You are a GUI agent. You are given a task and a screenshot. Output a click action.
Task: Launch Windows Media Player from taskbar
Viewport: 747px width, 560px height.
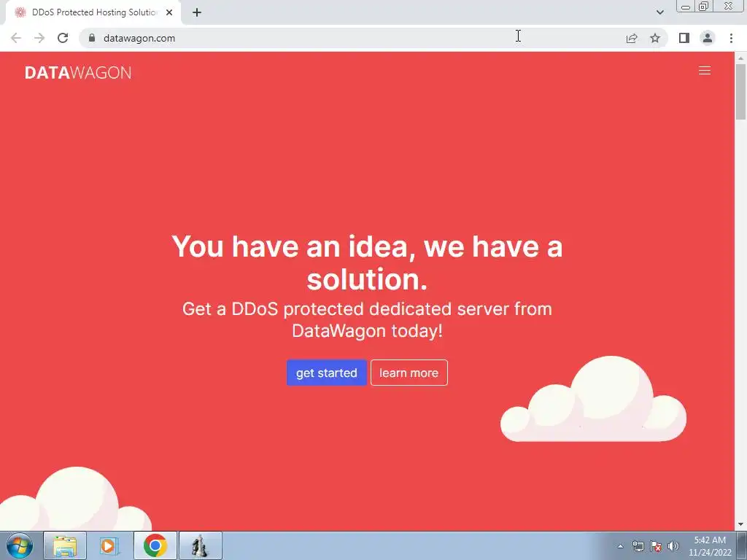(x=109, y=545)
